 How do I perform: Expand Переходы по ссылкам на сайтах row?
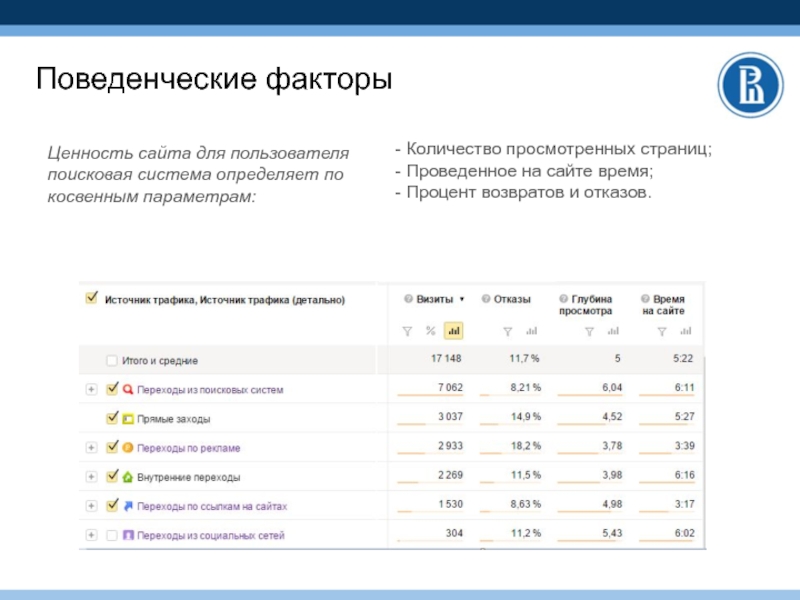[x=91, y=506]
